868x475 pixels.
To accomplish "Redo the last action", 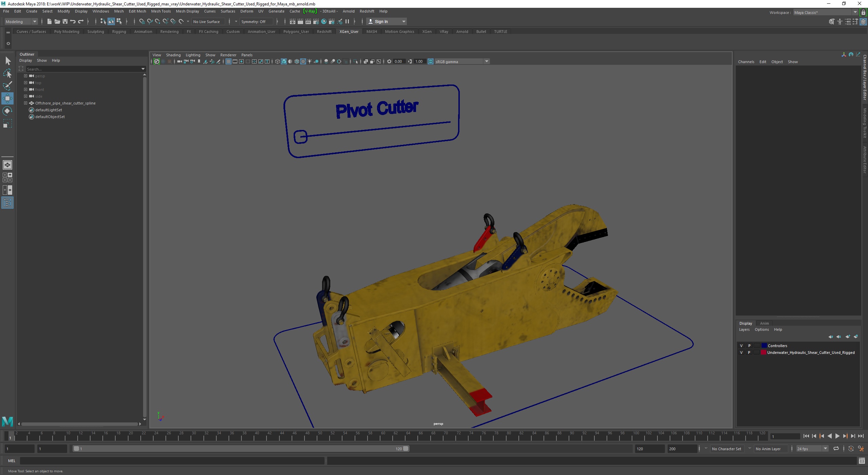I will coord(81,21).
